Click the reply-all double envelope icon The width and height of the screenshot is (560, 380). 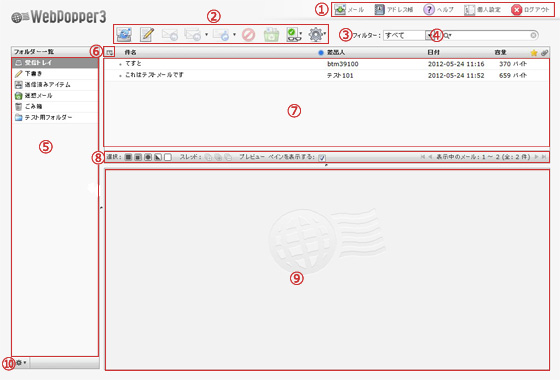(193, 35)
